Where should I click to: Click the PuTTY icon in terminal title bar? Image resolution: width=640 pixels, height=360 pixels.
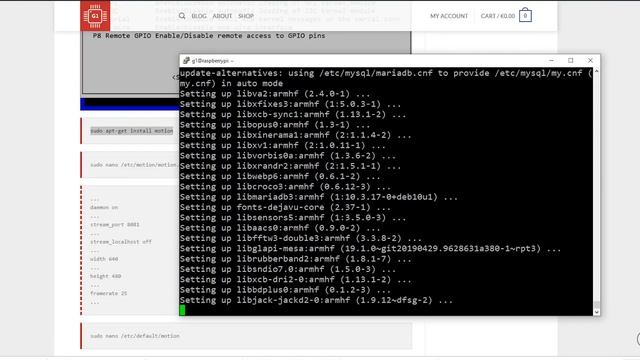186,60
